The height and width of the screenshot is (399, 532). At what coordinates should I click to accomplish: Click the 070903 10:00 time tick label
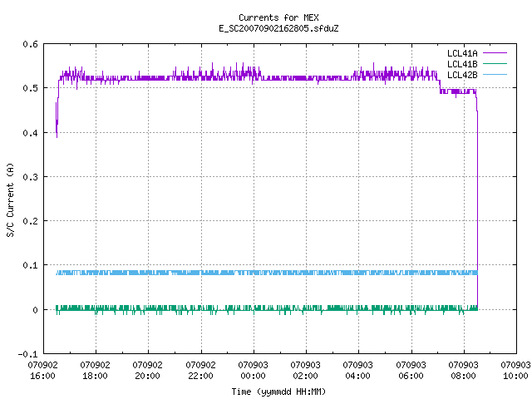pos(515,371)
